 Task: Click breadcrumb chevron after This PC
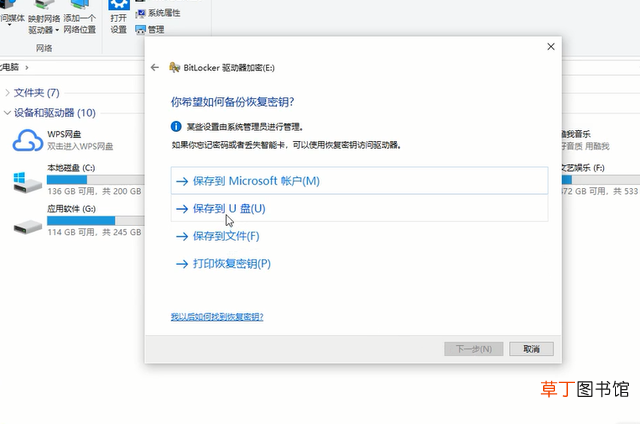click(27, 67)
